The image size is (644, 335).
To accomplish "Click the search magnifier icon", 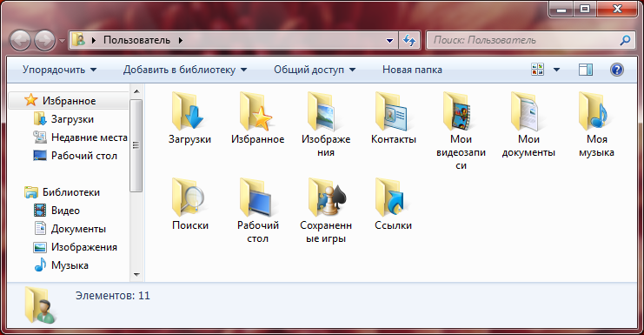I will tap(625, 40).
